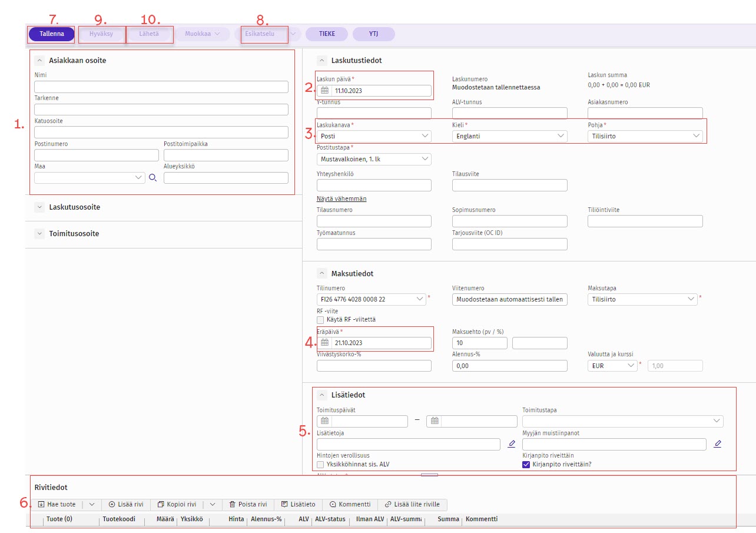Click the Nimi input field
Screen dimensions: 756x533
click(x=161, y=87)
